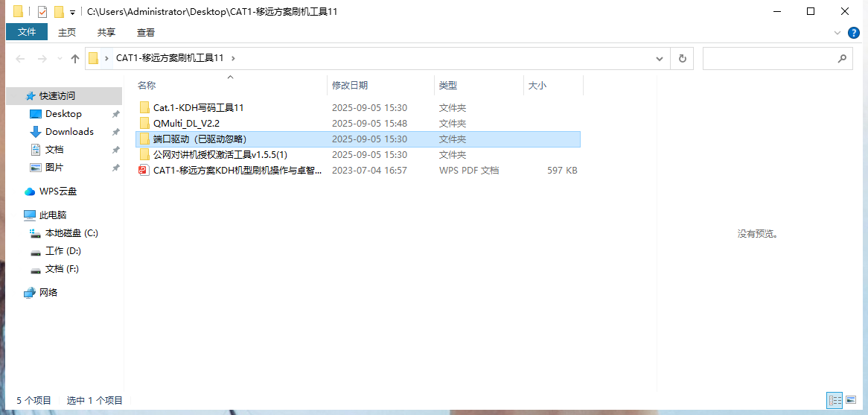Viewport: 868px width, 415px height.
Task: Expand the chevron after the breadcrumb folder name
Action: (233, 57)
